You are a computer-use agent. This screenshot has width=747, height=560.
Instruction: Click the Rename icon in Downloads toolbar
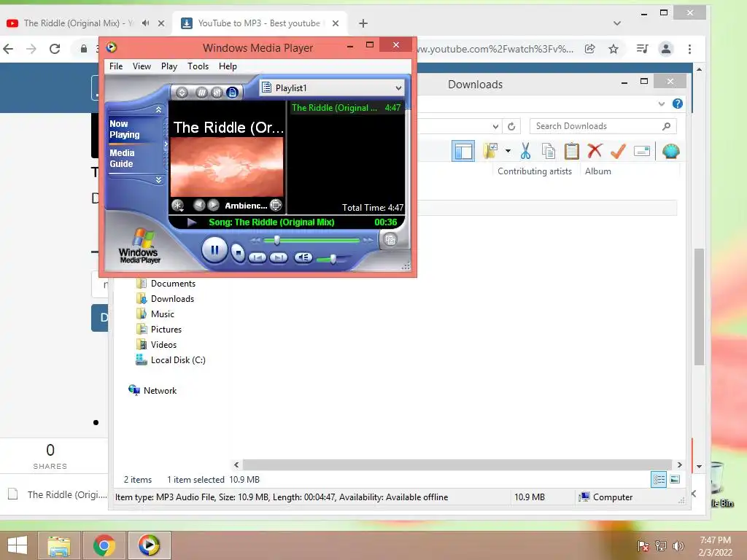pyautogui.click(x=642, y=152)
